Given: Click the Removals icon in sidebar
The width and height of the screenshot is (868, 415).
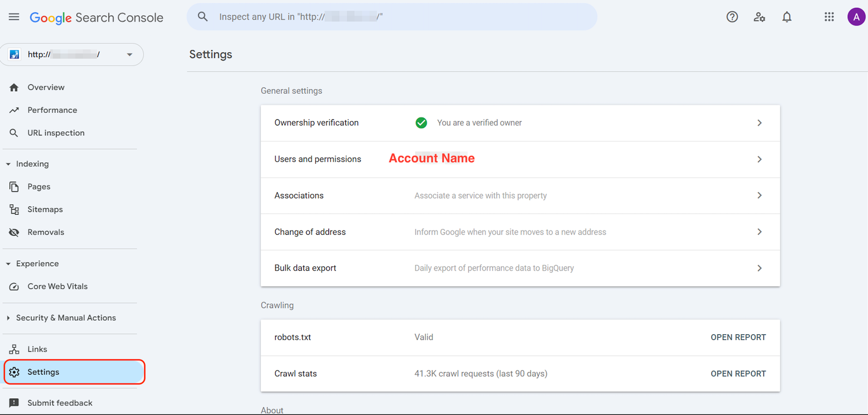Looking at the screenshot, I should (x=14, y=232).
